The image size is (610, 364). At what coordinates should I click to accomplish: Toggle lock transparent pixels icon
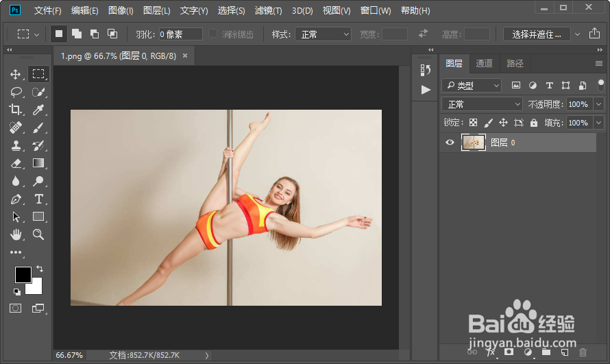point(473,123)
